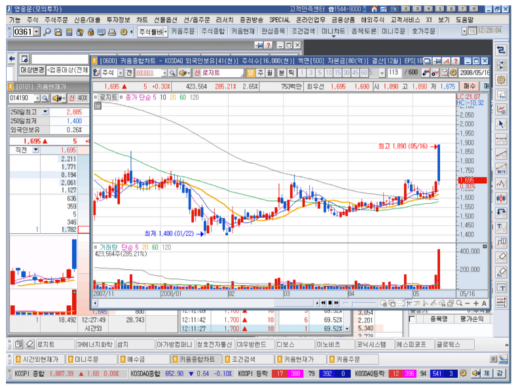Screen dimensions: 517x388
Task: Toggle the weekly (주) period button
Action: 261,73
